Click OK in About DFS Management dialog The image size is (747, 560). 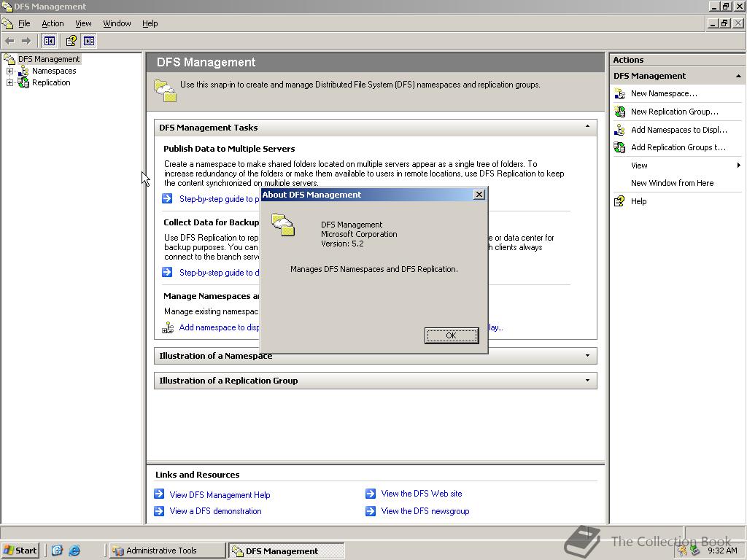pos(451,335)
